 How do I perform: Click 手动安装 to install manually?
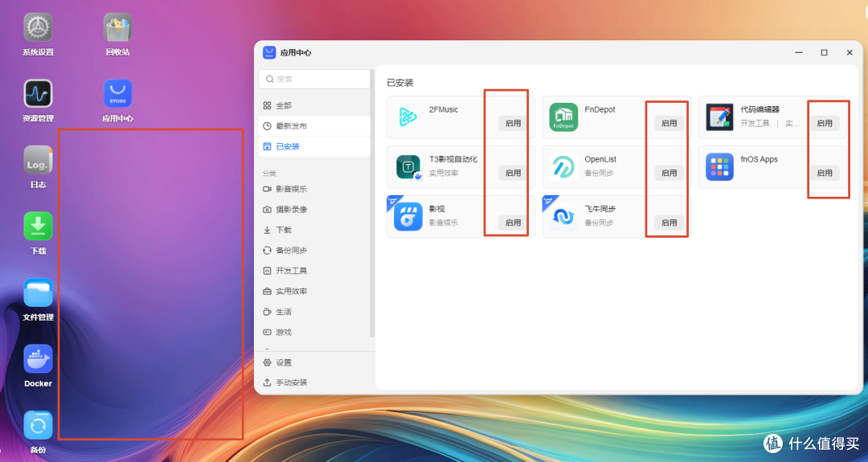[314, 383]
